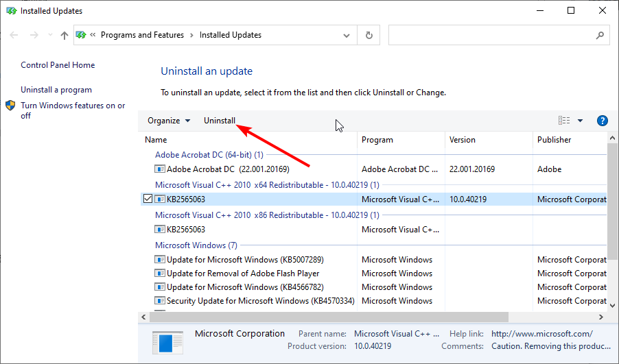Select KB2565063 under x86 Redistributable
Screen dimensions: 619x364
(185, 230)
